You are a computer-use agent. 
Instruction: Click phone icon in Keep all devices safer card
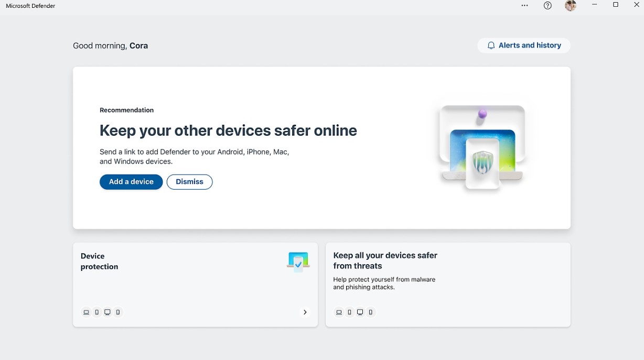(371, 312)
